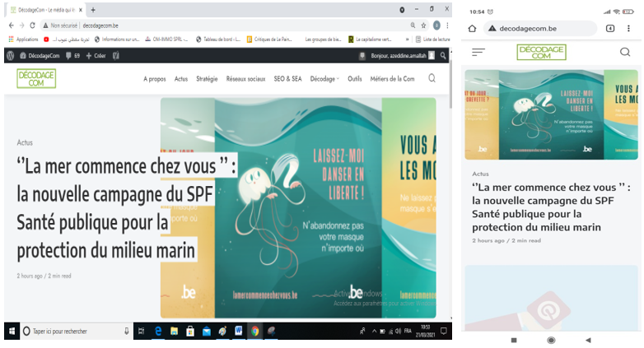Image resolution: width=644 pixels, height=348 pixels.
Task: Open the A propos menu item
Action: pyautogui.click(x=155, y=79)
